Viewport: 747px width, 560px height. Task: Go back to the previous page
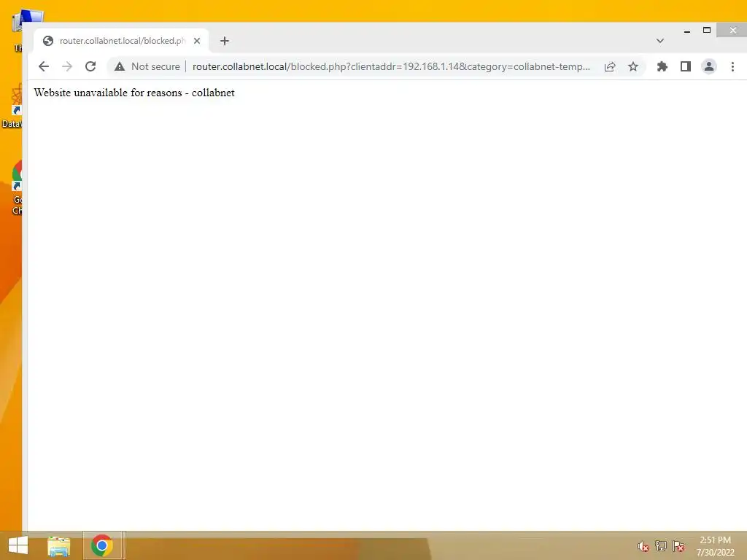pyautogui.click(x=43, y=66)
